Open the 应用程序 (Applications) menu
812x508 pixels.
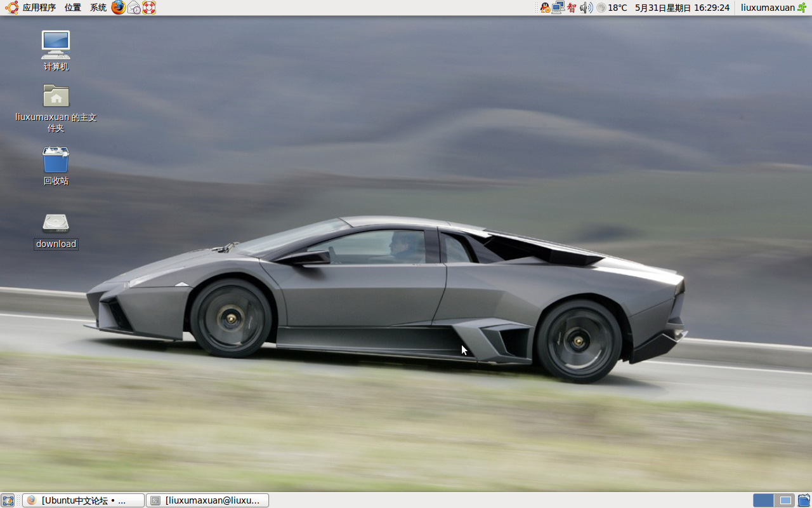39,8
